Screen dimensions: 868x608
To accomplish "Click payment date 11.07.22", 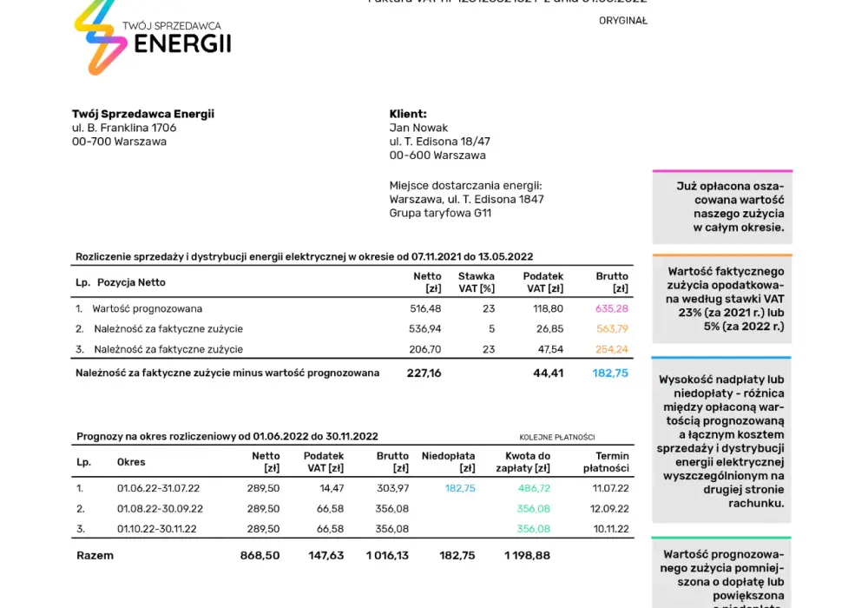I will (x=610, y=488).
